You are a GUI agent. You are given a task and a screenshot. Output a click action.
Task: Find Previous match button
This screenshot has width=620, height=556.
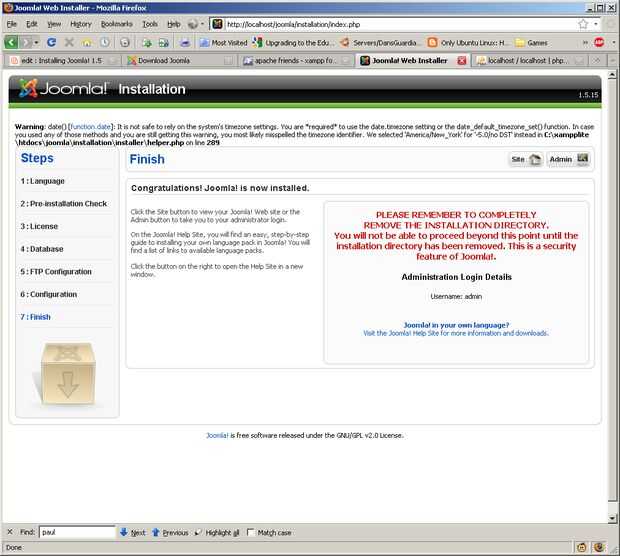170,532
